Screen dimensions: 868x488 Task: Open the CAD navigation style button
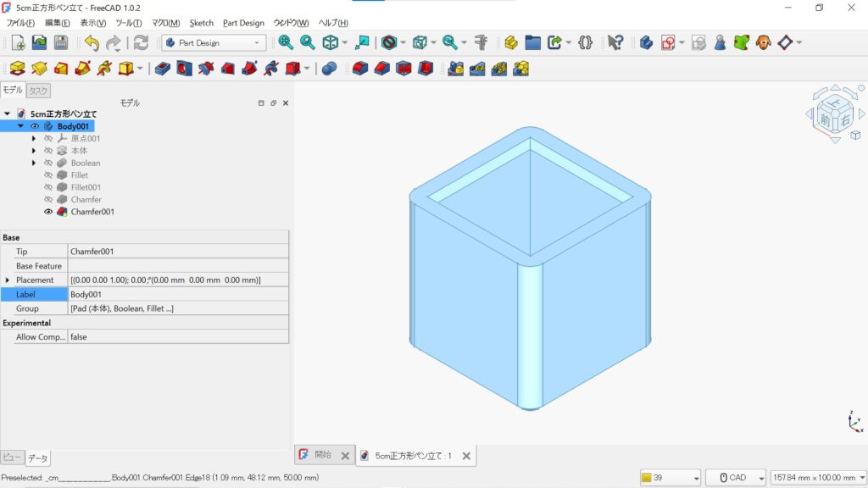(x=736, y=478)
